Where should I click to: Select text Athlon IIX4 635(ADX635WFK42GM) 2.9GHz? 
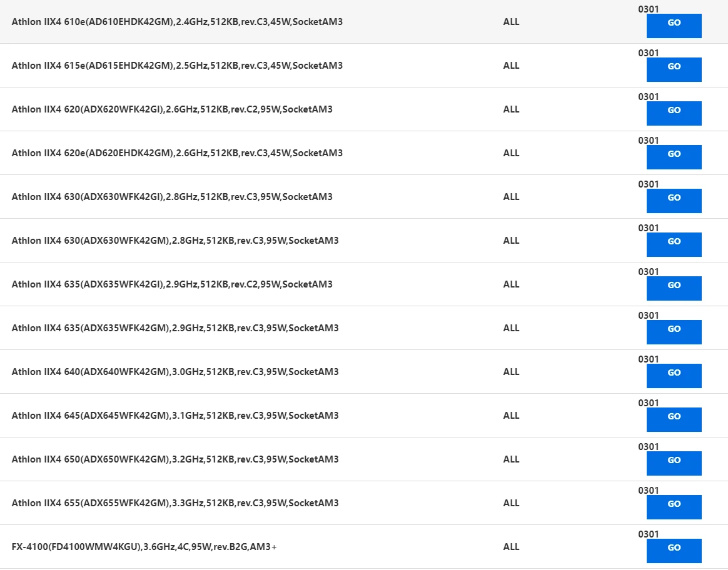pos(175,328)
